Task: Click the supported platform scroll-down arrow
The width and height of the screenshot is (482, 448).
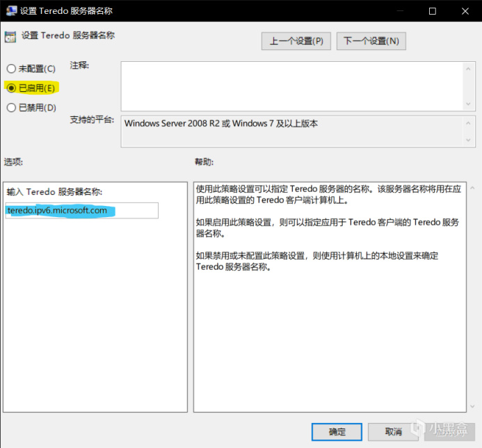Action: (x=468, y=140)
